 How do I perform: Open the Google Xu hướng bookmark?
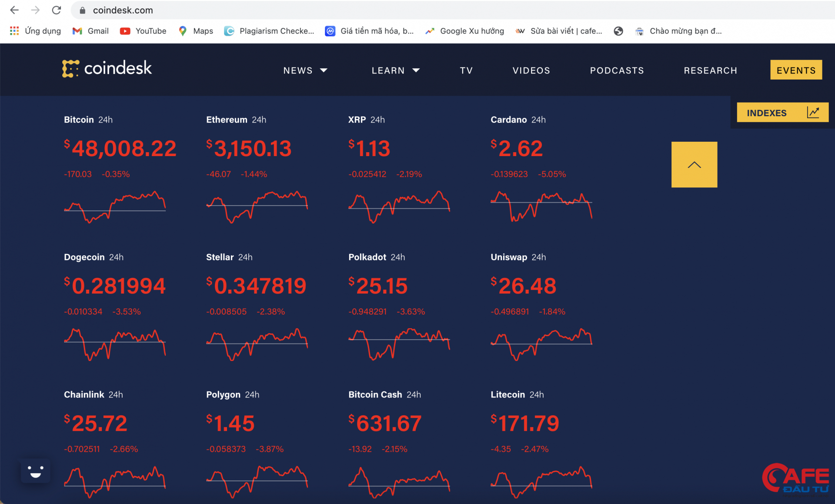pyautogui.click(x=464, y=31)
